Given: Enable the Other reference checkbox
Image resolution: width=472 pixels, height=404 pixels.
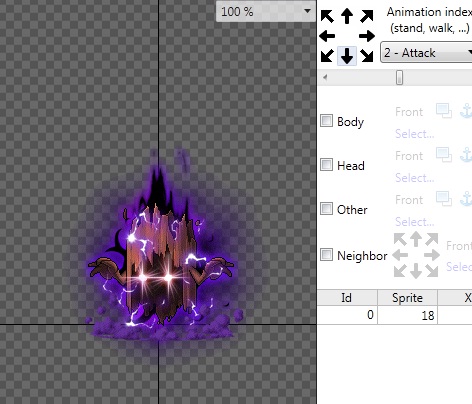Looking at the screenshot, I should [x=326, y=209].
